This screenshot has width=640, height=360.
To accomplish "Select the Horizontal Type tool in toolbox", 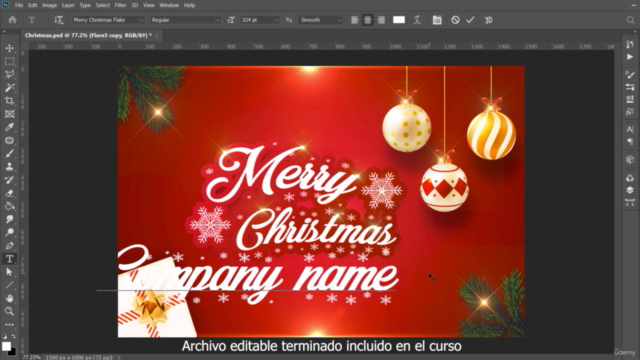I will [x=9, y=259].
